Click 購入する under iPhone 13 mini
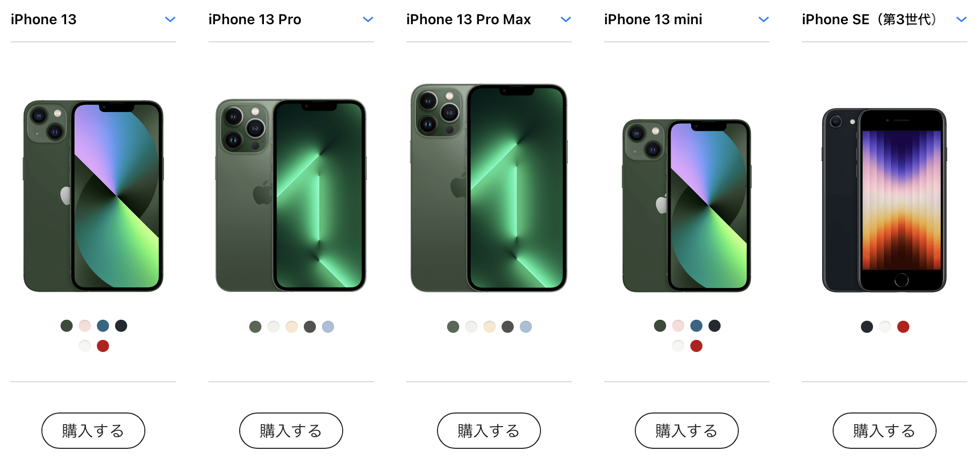This screenshot has height=471, width=980. [687, 431]
